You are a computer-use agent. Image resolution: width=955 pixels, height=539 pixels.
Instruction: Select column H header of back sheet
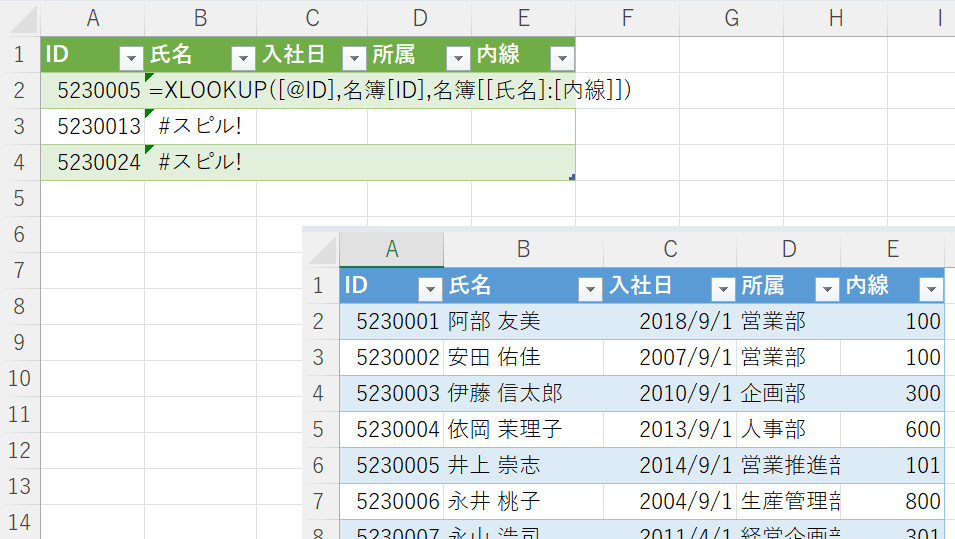pyautogui.click(x=836, y=18)
